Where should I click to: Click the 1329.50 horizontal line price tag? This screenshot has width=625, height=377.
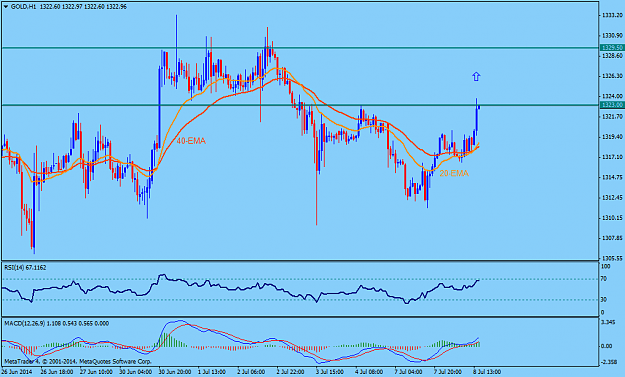[x=612, y=48]
